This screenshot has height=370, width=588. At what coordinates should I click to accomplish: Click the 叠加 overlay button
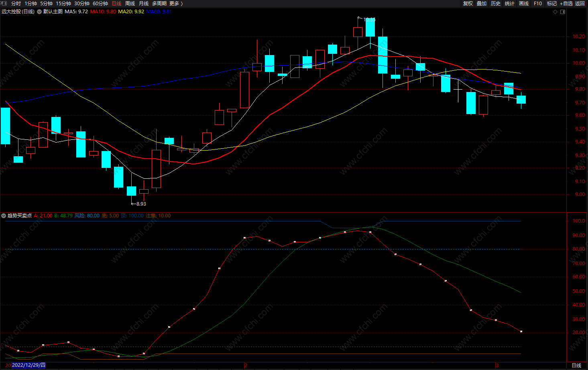(482, 3)
